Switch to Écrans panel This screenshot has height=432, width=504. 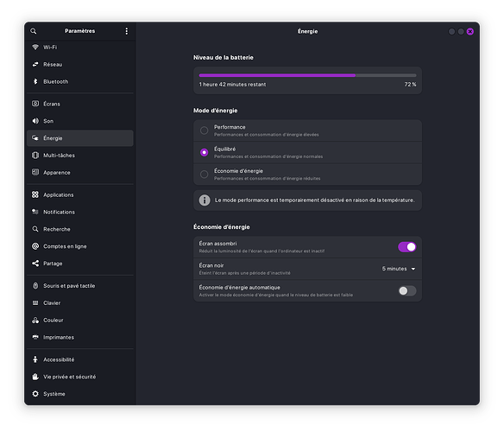[80, 104]
